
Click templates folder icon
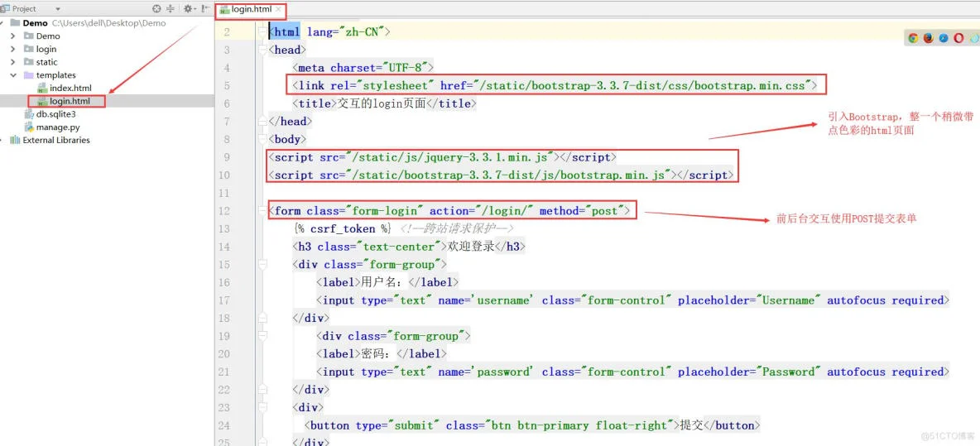(x=29, y=75)
